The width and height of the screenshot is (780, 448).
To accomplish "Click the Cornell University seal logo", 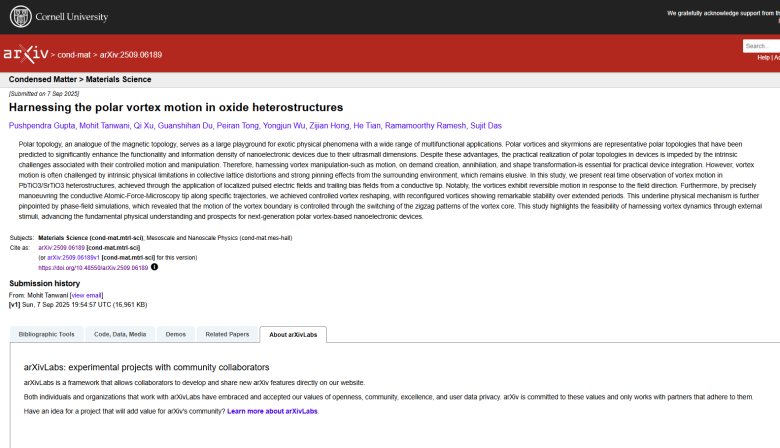I will tap(18, 17).
